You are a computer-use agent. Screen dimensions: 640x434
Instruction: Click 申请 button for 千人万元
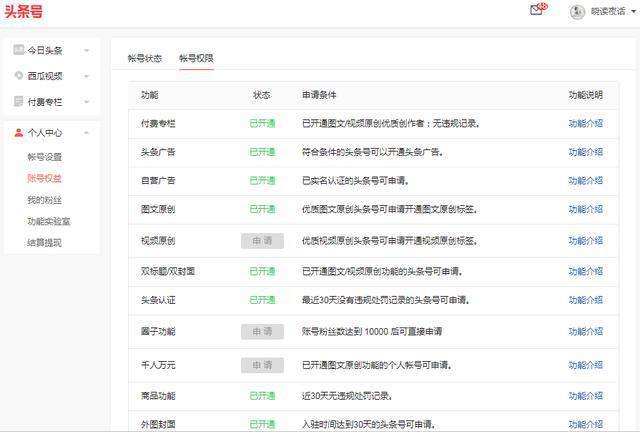coord(262,365)
